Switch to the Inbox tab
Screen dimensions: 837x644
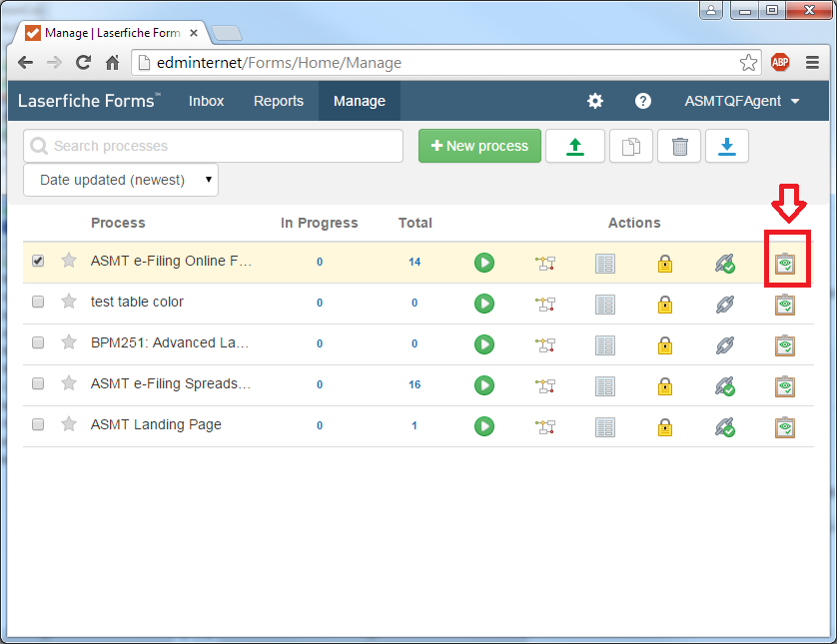pos(206,101)
